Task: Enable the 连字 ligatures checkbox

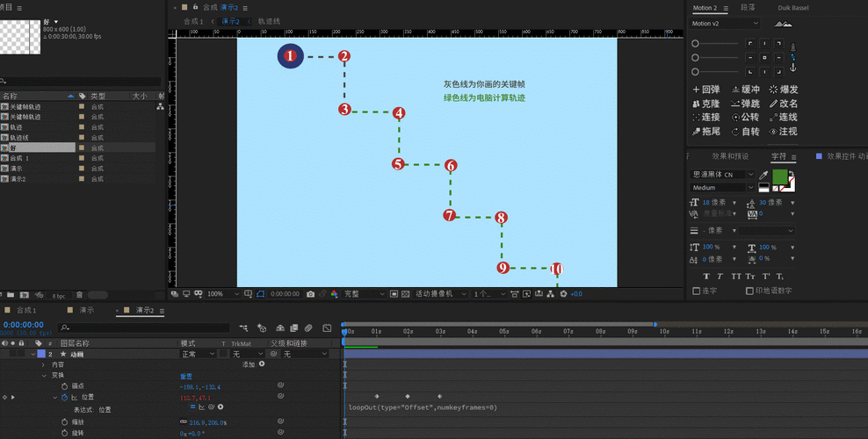Action: click(x=698, y=291)
